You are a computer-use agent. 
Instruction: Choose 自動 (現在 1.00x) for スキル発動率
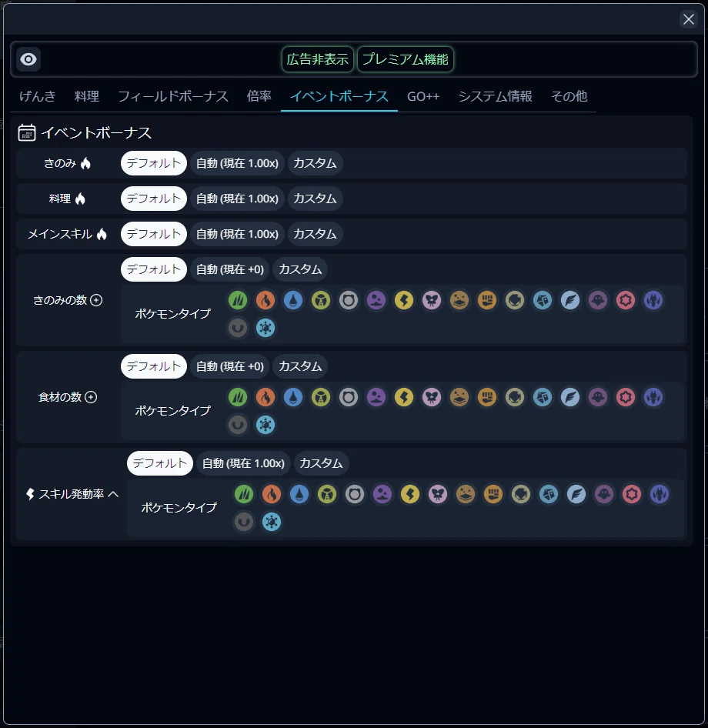[243, 463]
